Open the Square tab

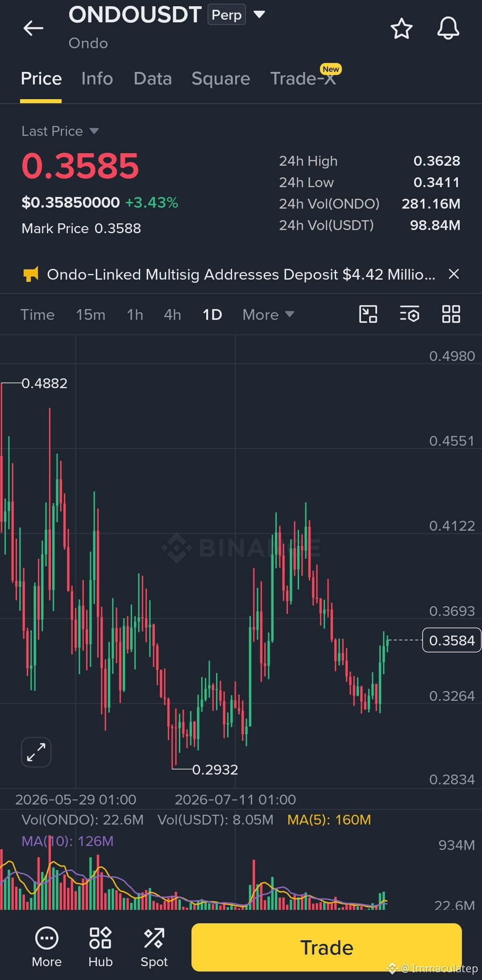(221, 79)
